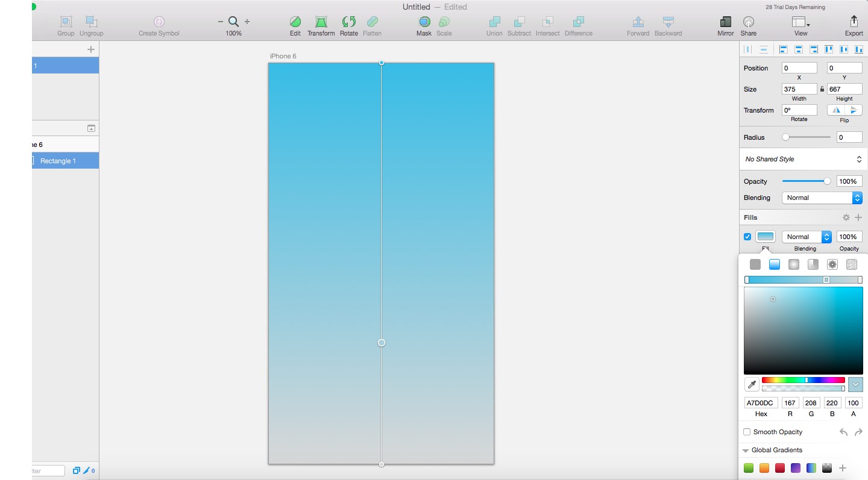Click the Export toolbar icon
This screenshot has width=868, height=480.
[x=854, y=22]
